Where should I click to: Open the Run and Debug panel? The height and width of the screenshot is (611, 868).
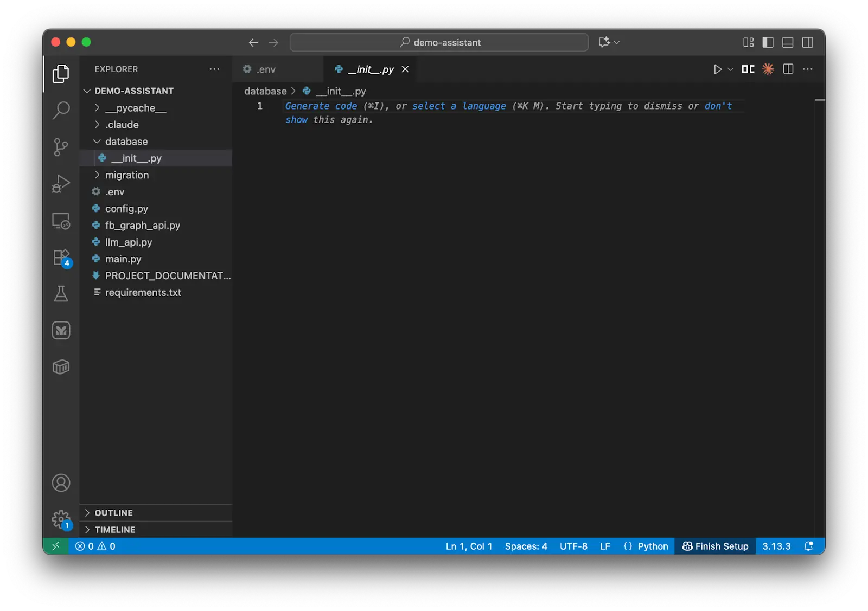[x=61, y=183]
